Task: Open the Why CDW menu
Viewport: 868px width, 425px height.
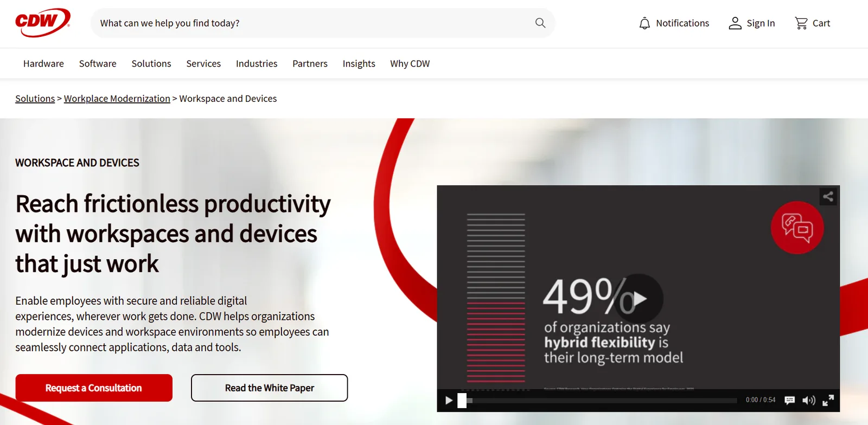Action: pyautogui.click(x=410, y=63)
